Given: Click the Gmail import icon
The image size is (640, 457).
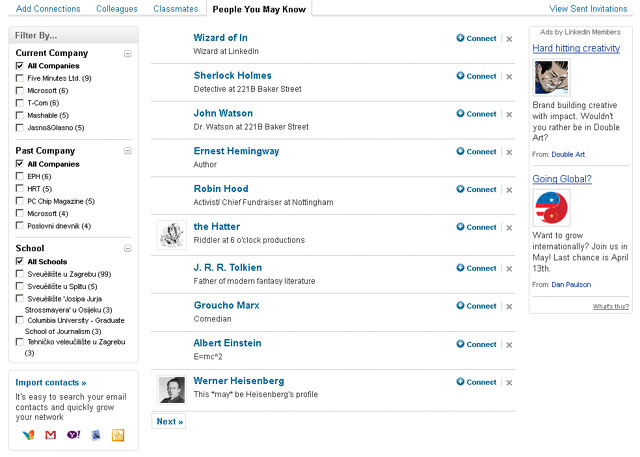Looking at the screenshot, I should (51, 435).
